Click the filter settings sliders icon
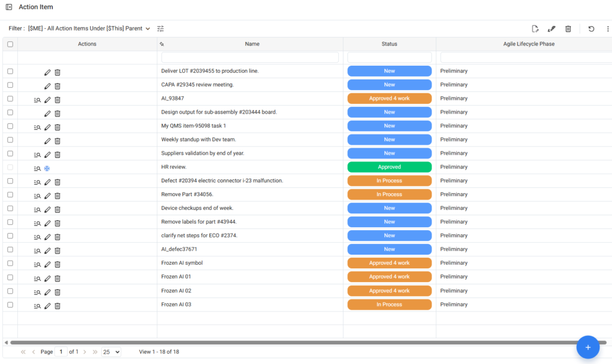 click(x=160, y=29)
